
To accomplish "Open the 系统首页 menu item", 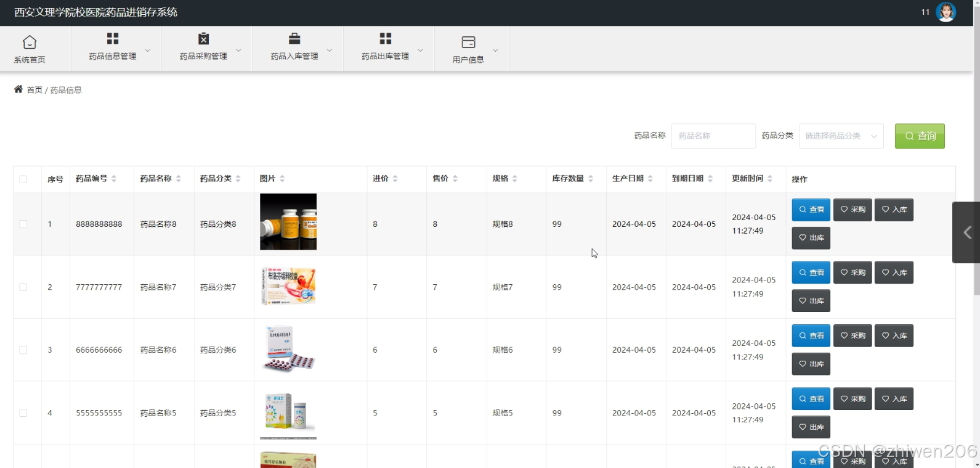I will coord(30,60).
